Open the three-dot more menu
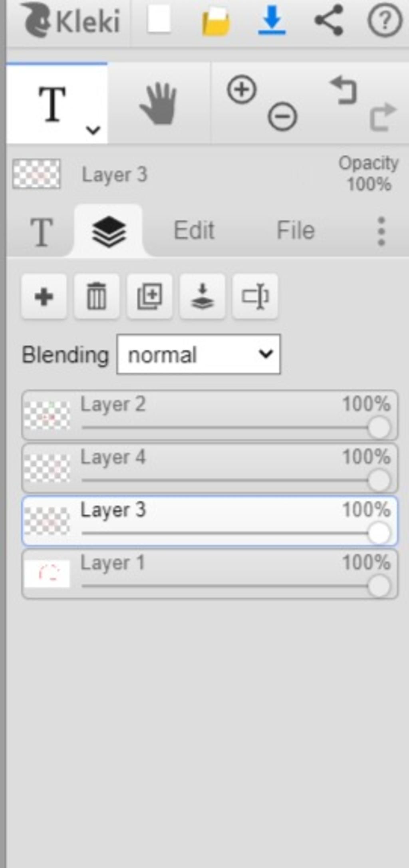The width and height of the screenshot is (409, 868). (381, 231)
